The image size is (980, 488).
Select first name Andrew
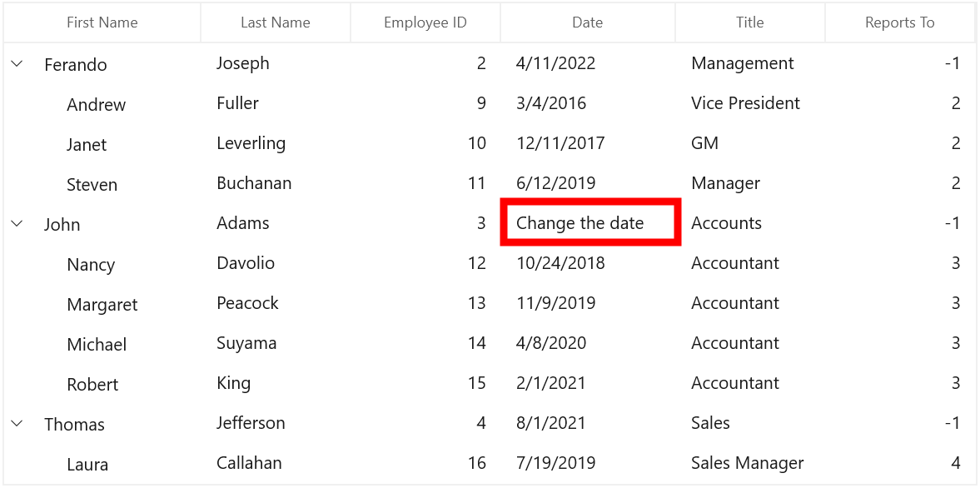(97, 105)
